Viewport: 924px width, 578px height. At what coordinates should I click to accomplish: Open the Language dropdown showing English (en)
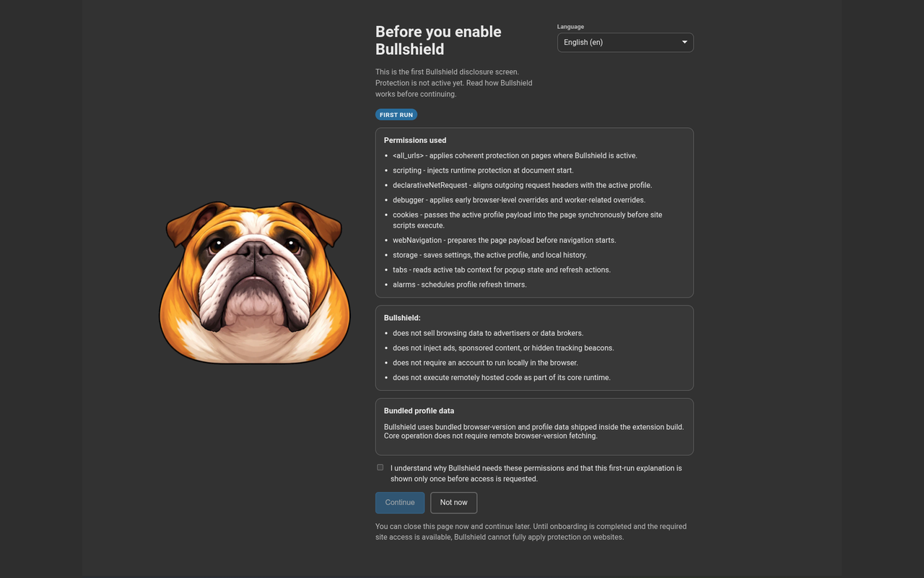pyautogui.click(x=625, y=43)
